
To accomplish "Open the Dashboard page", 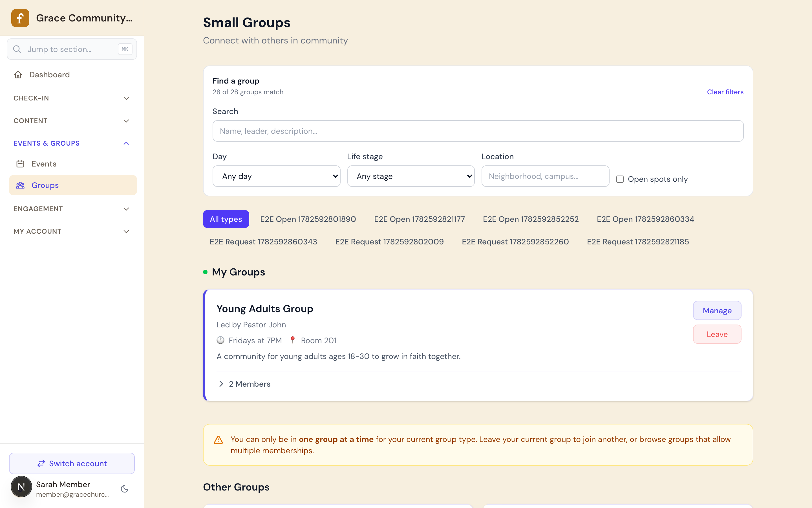I will tap(72, 75).
